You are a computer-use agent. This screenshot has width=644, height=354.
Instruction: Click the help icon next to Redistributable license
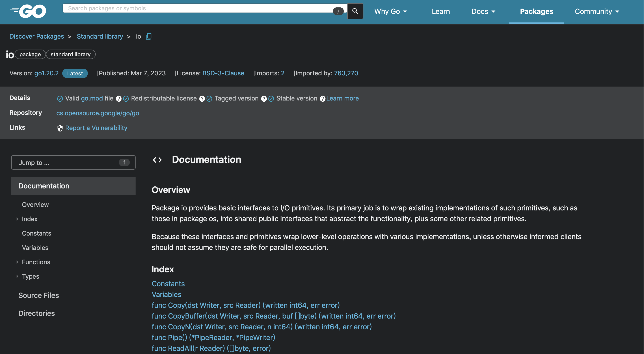tap(202, 99)
